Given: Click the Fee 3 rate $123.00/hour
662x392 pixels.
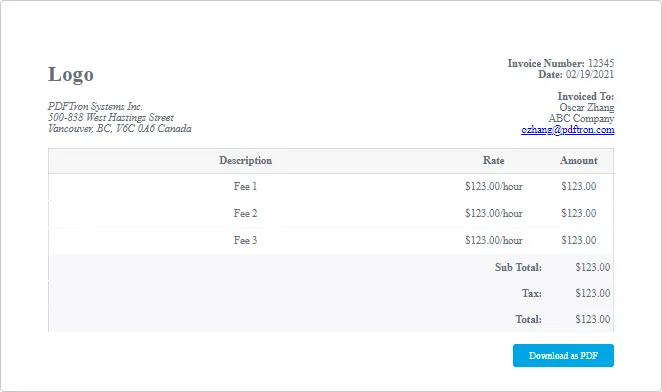Looking at the screenshot, I should tap(494, 240).
